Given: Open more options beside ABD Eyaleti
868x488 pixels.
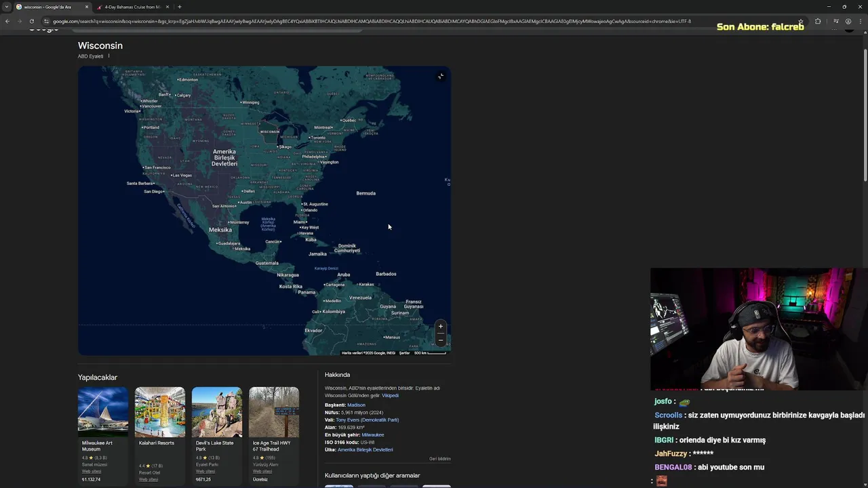Looking at the screenshot, I should (x=108, y=56).
